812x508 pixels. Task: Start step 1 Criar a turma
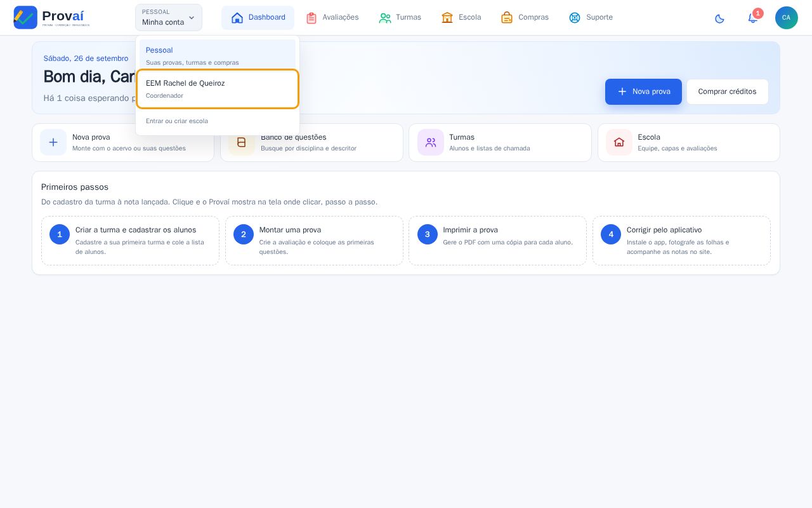tap(130, 241)
